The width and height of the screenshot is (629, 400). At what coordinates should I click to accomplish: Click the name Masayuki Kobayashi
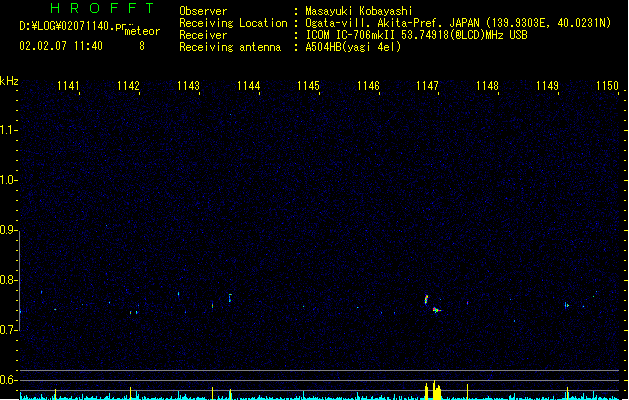[x=359, y=11]
